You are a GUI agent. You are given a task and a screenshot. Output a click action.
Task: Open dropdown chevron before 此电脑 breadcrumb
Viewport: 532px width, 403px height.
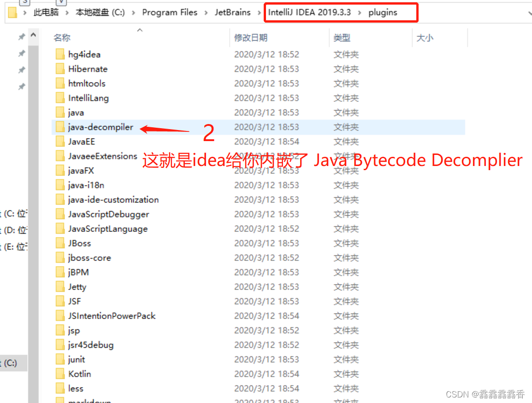(25, 12)
